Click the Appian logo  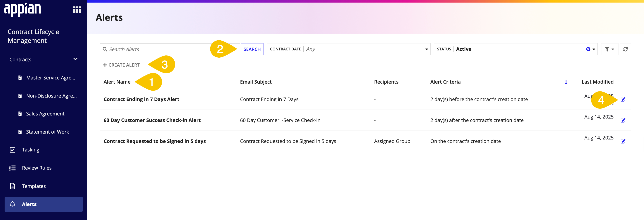click(23, 10)
